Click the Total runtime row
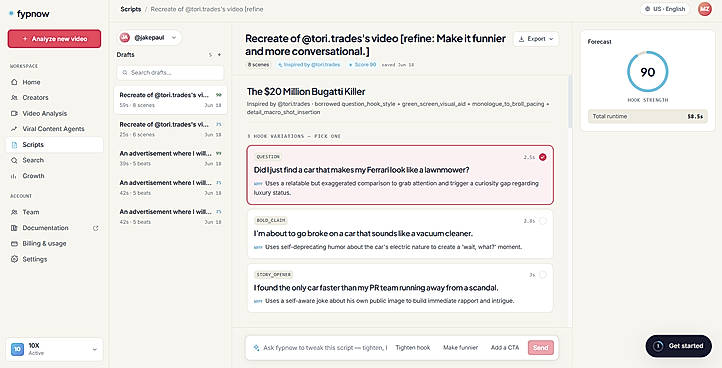Image resolution: width=722 pixels, height=368 pixels. click(647, 117)
